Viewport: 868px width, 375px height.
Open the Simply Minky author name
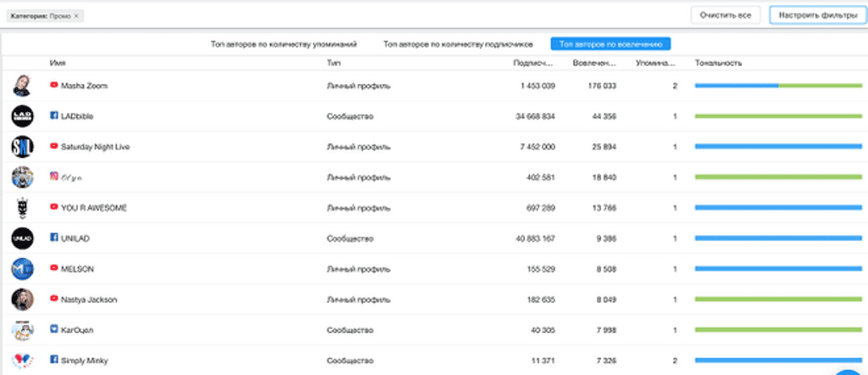(x=84, y=361)
